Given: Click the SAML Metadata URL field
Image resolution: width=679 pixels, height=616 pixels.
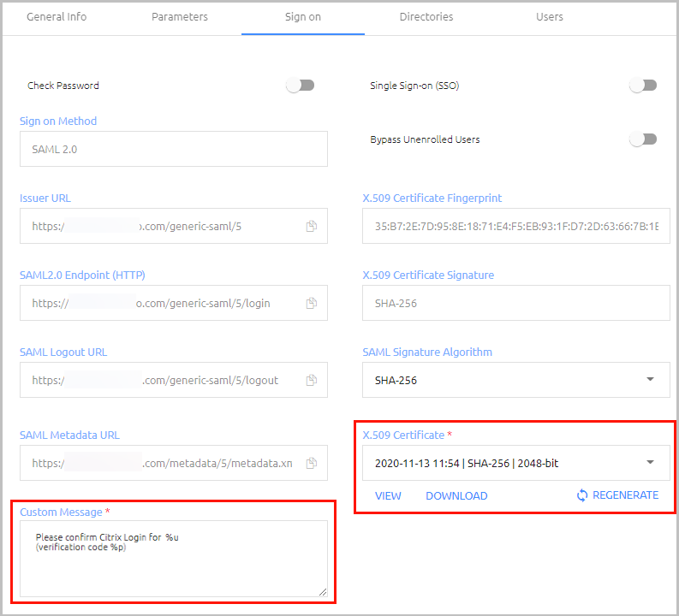Looking at the screenshot, I should 174,463.
